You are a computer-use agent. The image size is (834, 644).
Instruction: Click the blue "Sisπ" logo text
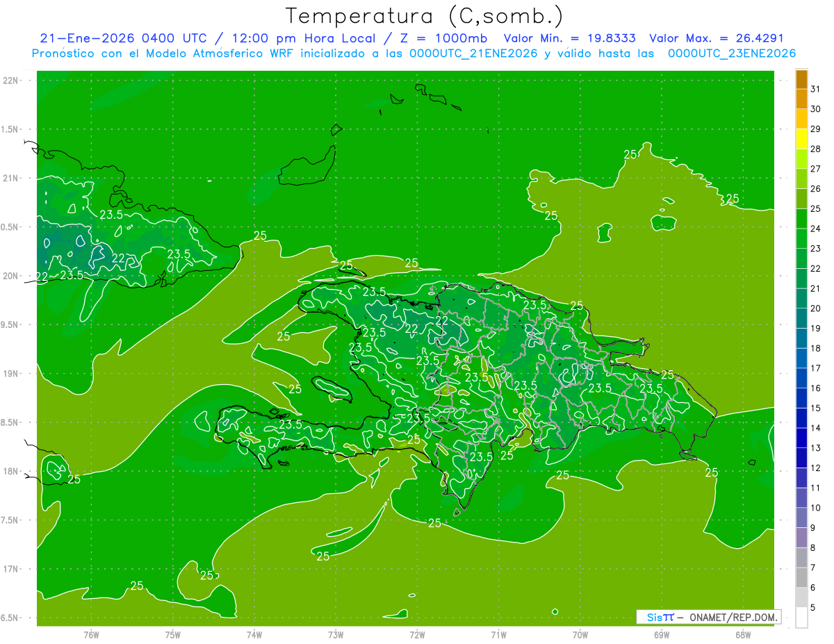(660, 617)
